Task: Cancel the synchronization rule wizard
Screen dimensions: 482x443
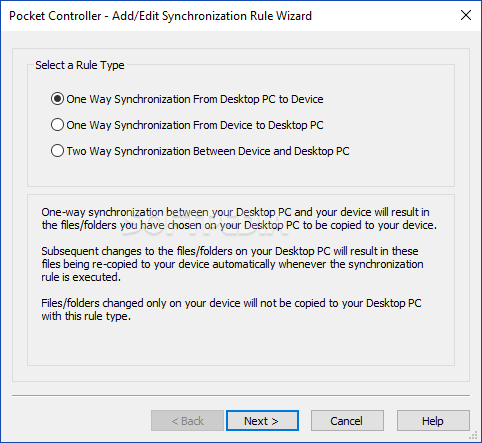Action: tap(347, 421)
